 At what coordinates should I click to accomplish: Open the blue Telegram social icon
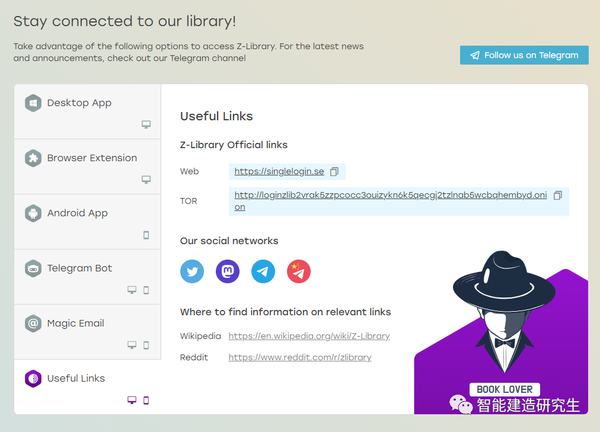pyautogui.click(x=263, y=271)
